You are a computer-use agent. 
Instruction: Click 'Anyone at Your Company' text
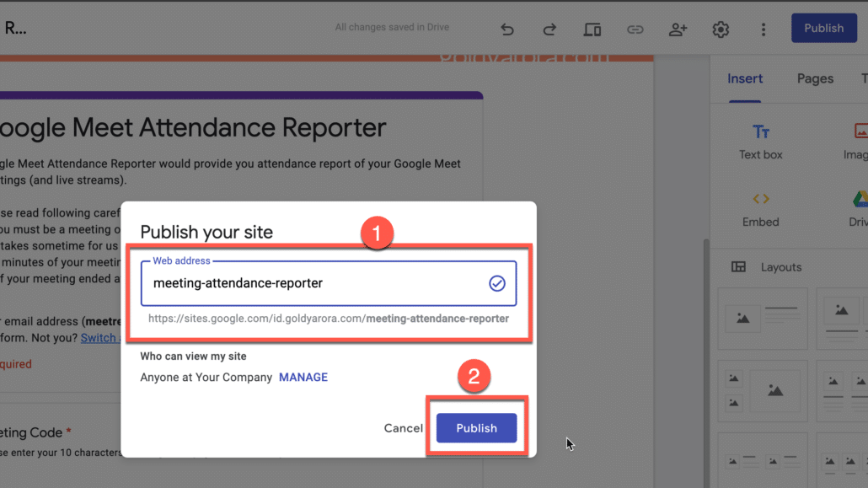(x=206, y=378)
